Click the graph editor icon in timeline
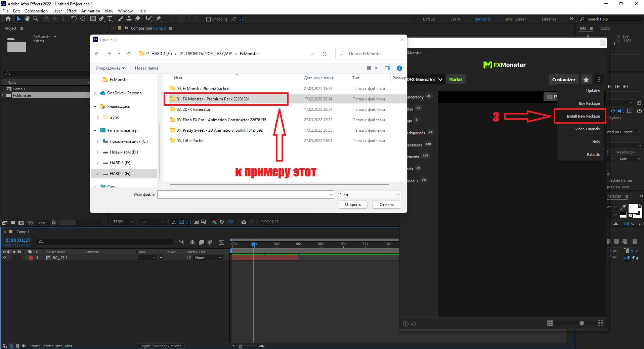The image size is (644, 349). click(x=221, y=242)
